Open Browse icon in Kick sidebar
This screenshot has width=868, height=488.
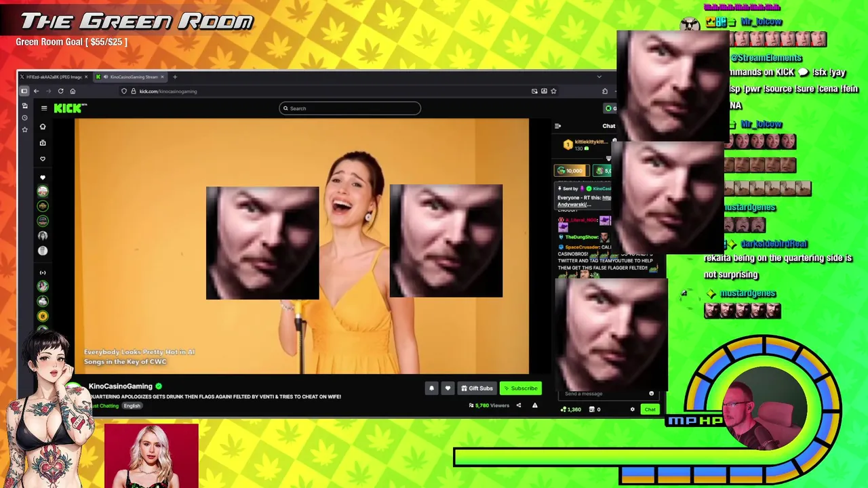[x=43, y=143]
